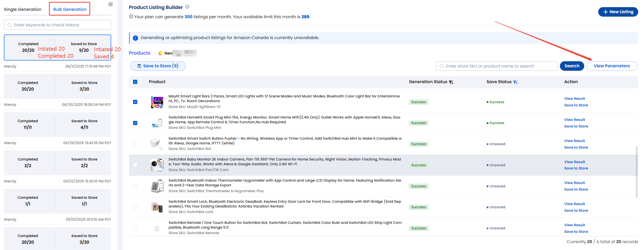Open Generation Status filter icon

tap(451, 82)
